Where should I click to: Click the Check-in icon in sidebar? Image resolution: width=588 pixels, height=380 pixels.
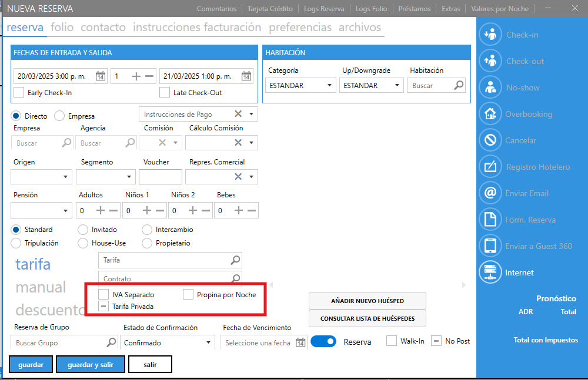coord(490,35)
